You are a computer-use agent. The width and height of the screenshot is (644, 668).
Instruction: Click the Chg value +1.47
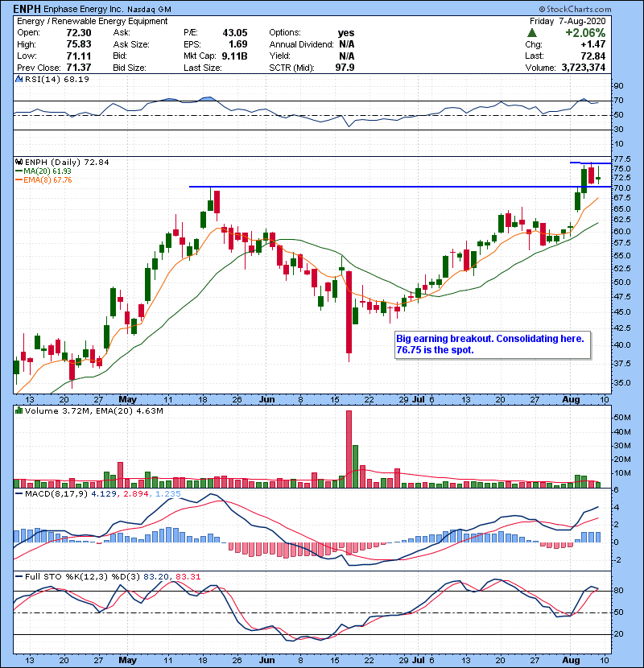point(592,44)
